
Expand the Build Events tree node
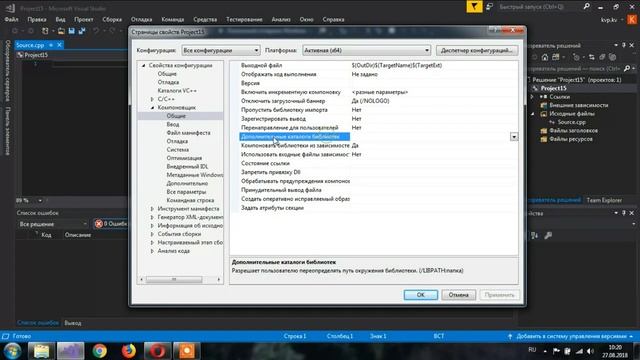pos(153,234)
